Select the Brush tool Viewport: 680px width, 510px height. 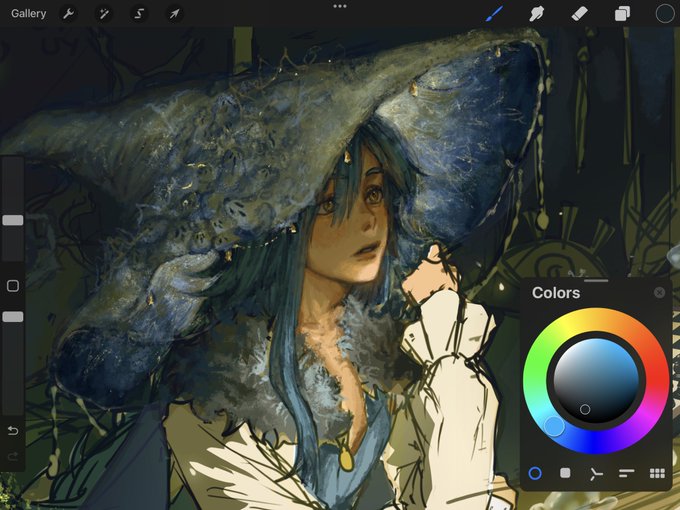tap(494, 13)
